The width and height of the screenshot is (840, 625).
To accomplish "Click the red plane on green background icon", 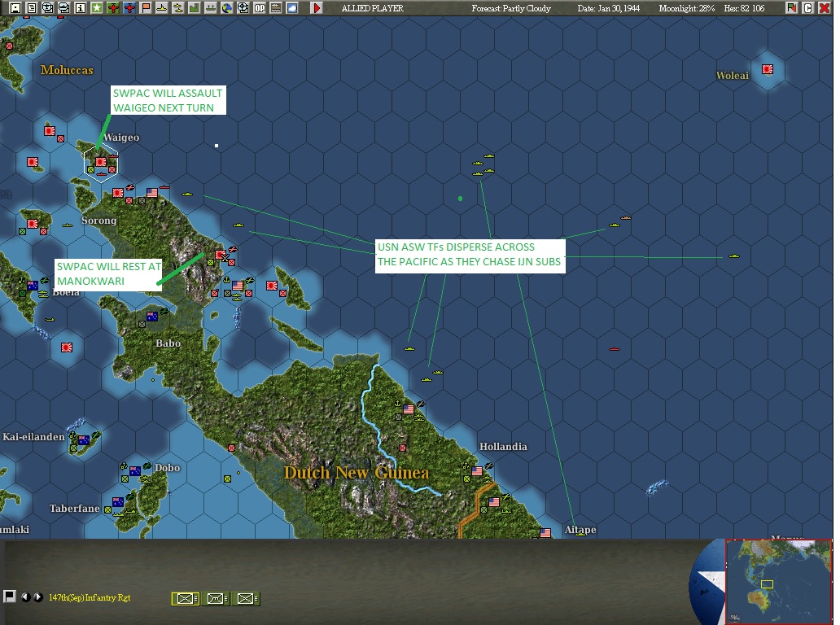I will pos(113,8).
